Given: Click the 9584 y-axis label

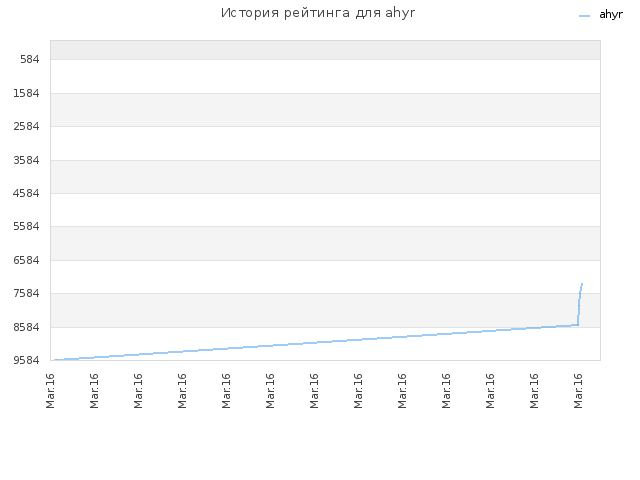Looking at the screenshot, I should [x=27, y=360].
